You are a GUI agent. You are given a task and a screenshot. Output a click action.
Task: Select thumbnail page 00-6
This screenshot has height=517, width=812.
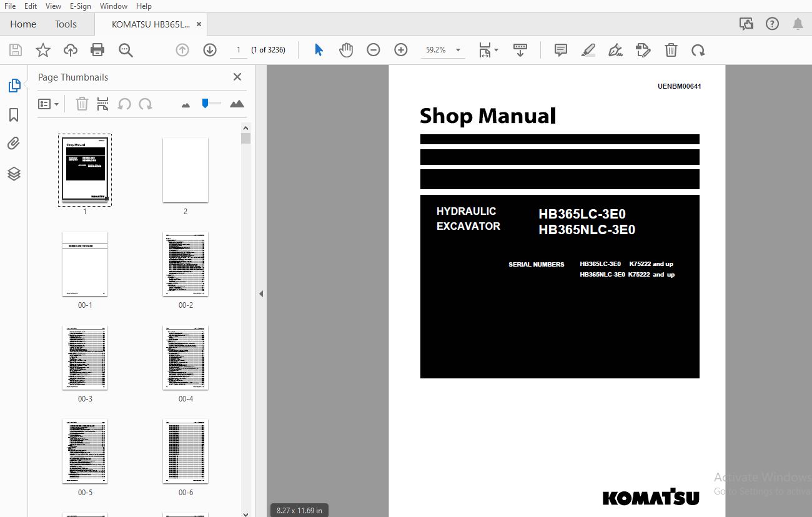click(x=186, y=451)
